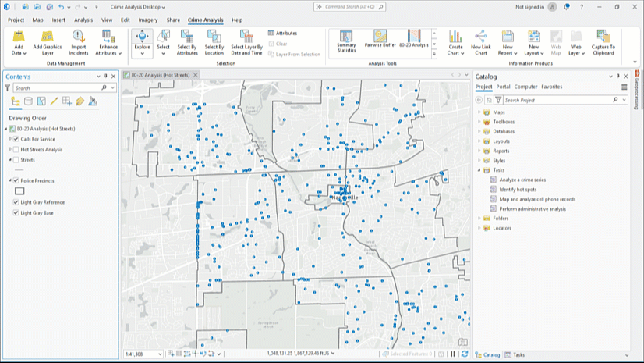Open the Analyze a crime series task

[522, 180]
